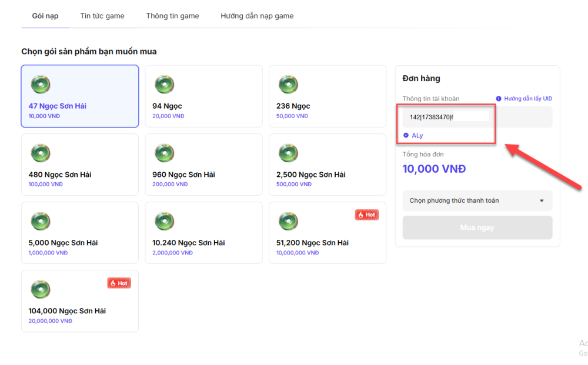The image size is (588, 365).
Task: Click the info icon beside Hướng dẫn lấy UID
Action: click(x=499, y=99)
